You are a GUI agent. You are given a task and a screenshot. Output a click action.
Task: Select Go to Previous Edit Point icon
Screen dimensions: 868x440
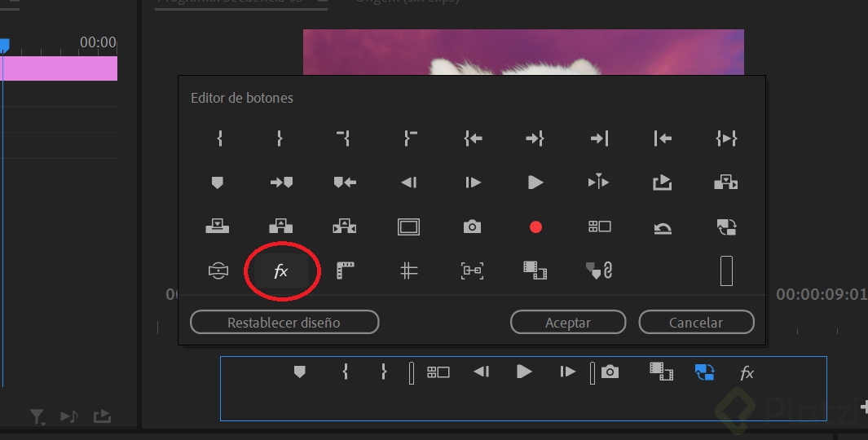pyautogui.click(x=663, y=139)
